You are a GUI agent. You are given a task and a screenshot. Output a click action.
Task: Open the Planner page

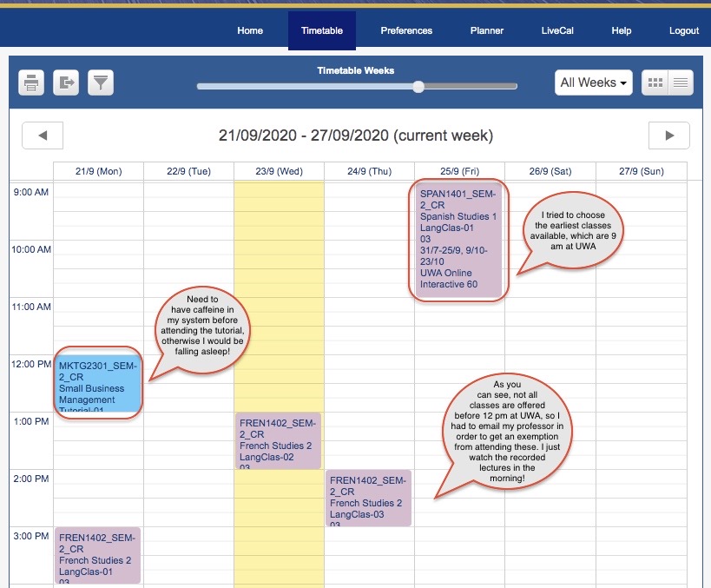[487, 30]
